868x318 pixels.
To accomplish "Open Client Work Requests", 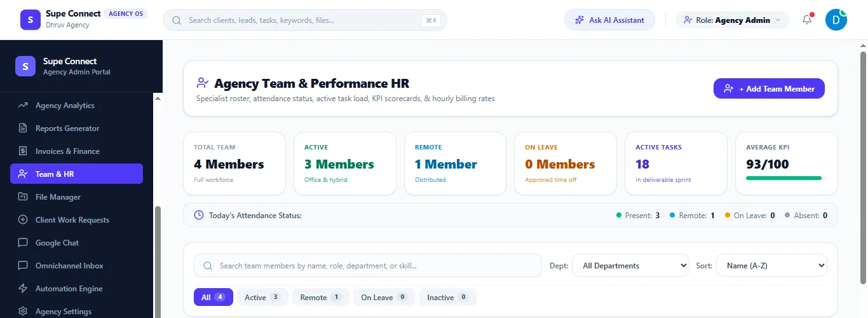I will [x=76, y=220].
